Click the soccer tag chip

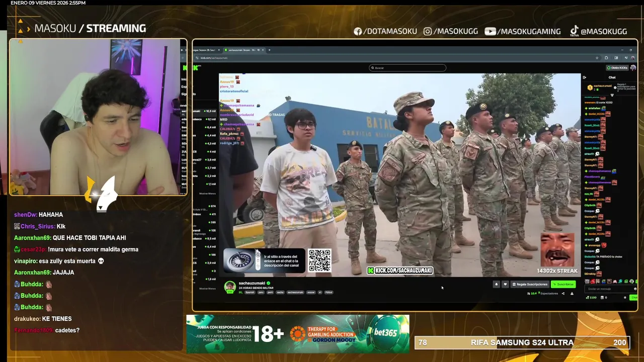tap(311, 293)
